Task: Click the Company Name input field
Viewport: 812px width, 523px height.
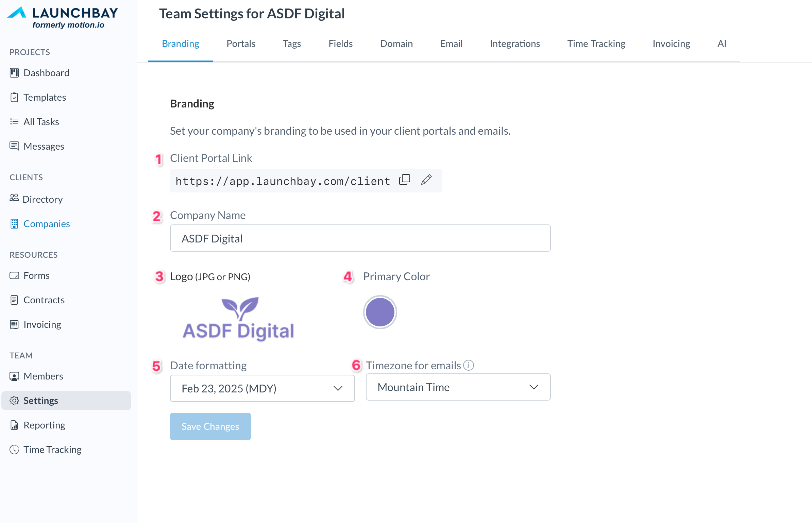Action: tap(360, 238)
